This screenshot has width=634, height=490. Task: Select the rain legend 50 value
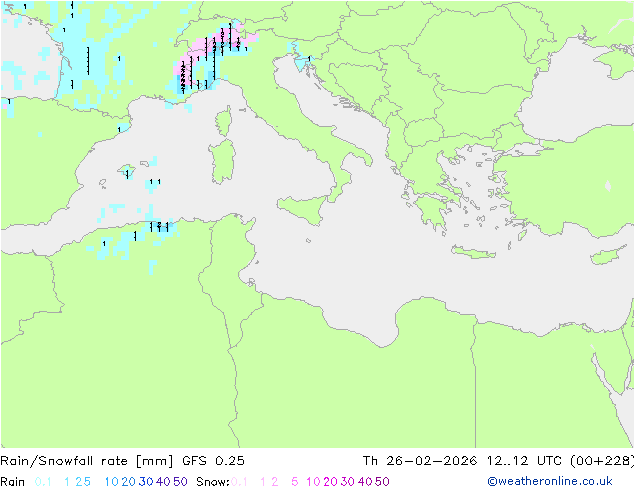tap(180, 482)
